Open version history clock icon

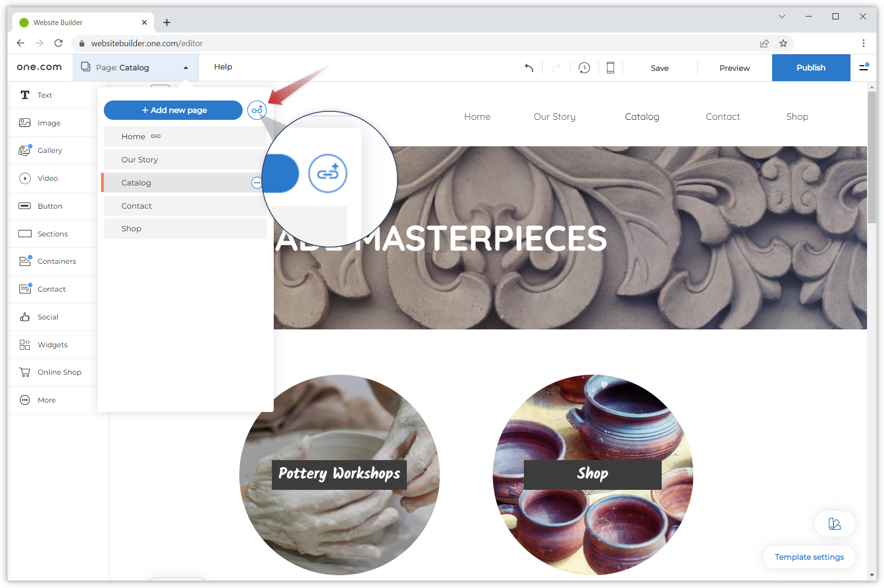click(x=584, y=68)
